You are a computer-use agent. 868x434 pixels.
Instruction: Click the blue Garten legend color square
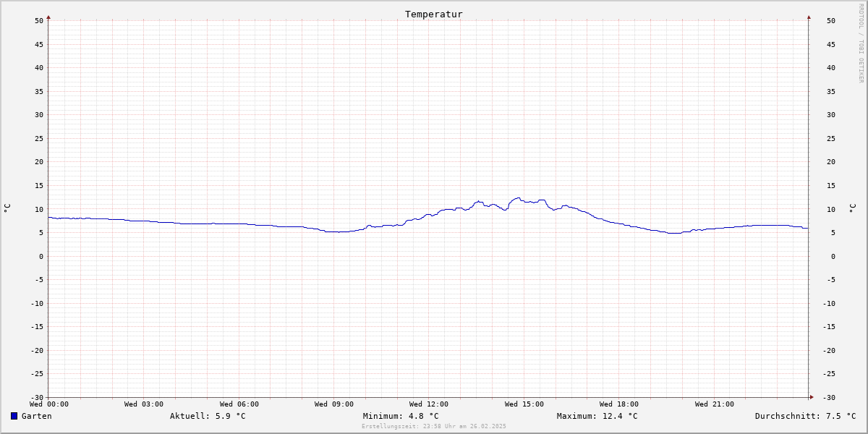pos(14,416)
